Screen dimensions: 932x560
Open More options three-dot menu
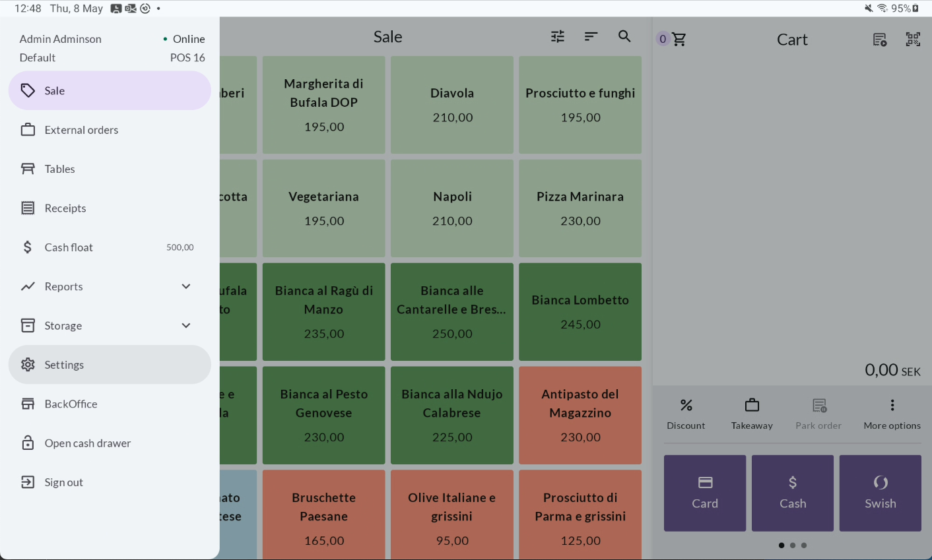(x=892, y=414)
